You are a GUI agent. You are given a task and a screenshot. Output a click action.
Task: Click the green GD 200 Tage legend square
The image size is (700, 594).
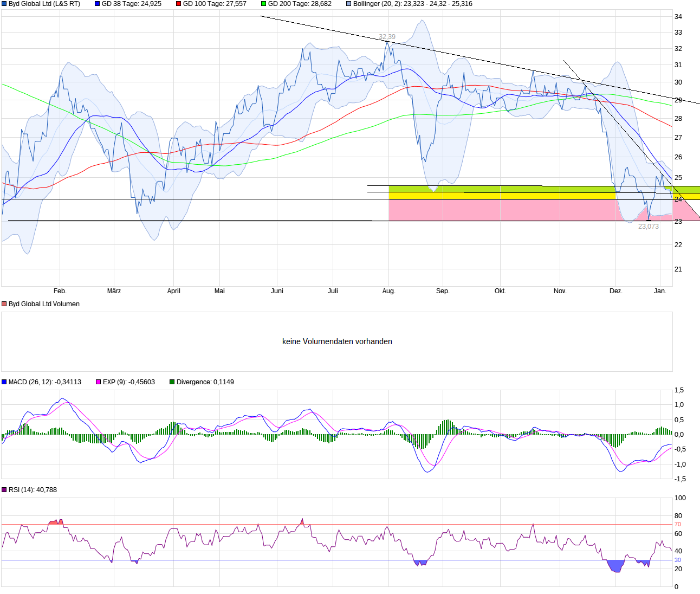tap(264, 4)
